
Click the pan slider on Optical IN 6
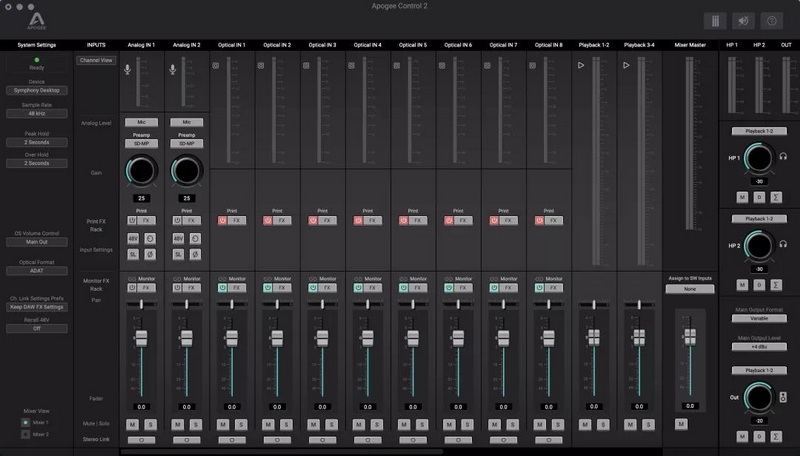(458, 304)
